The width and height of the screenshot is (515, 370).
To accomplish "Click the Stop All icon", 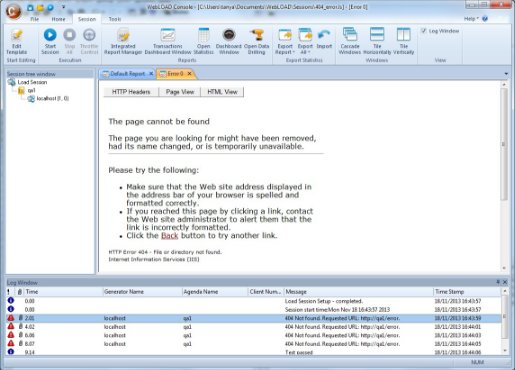I will pos(69,41).
